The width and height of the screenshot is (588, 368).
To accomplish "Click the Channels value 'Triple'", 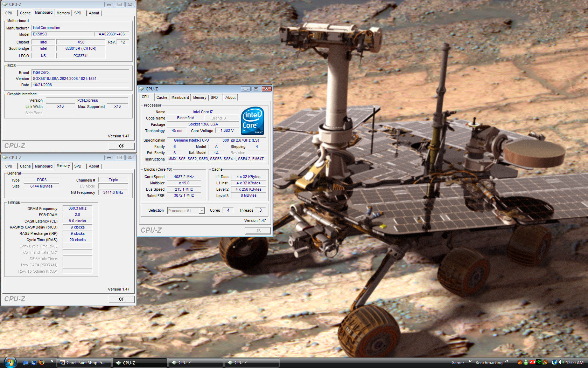I will (x=113, y=180).
